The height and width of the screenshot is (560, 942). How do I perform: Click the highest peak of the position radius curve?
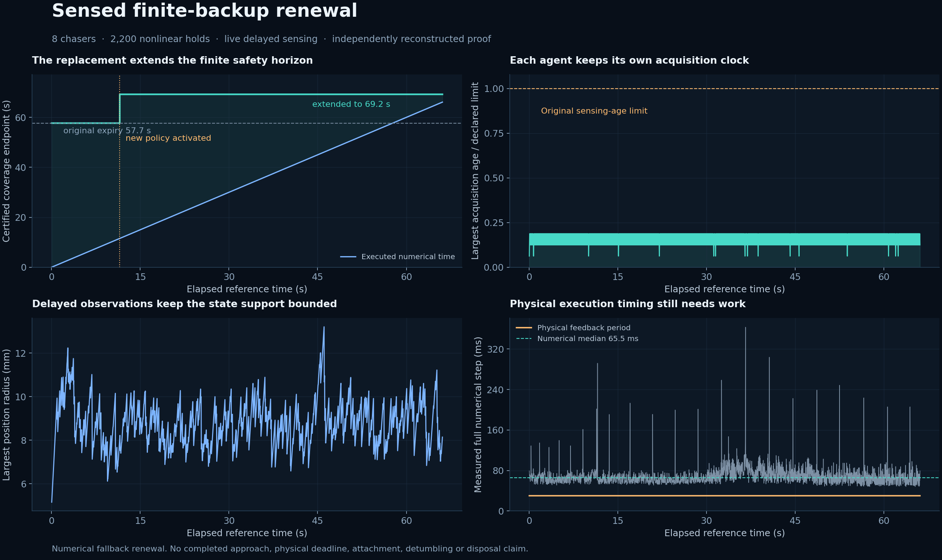(323, 328)
